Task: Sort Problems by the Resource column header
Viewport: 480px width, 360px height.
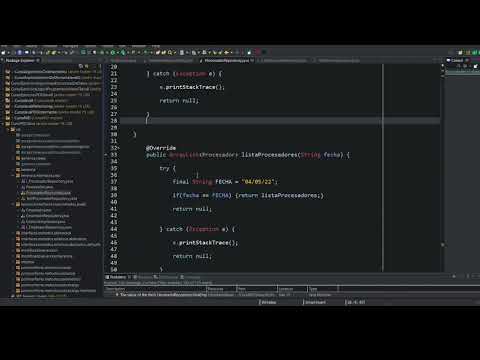Action: pos(222,289)
